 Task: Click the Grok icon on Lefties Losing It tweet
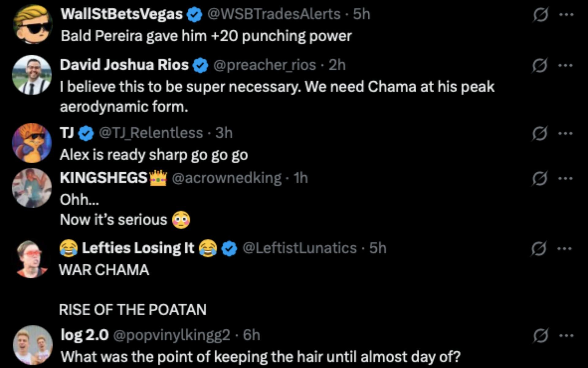pyautogui.click(x=539, y=248)
